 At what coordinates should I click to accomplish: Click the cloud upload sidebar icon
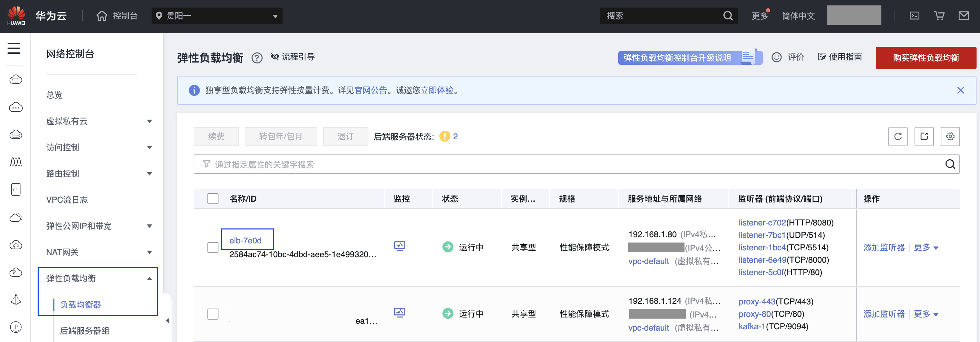pos(16,245)
